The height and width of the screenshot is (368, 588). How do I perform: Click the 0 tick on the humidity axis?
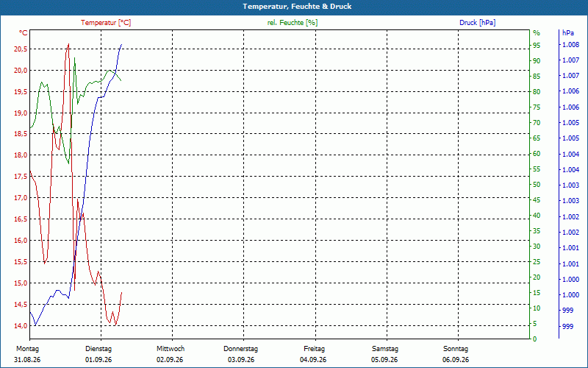pyautogui.click(x=535, y=339)
